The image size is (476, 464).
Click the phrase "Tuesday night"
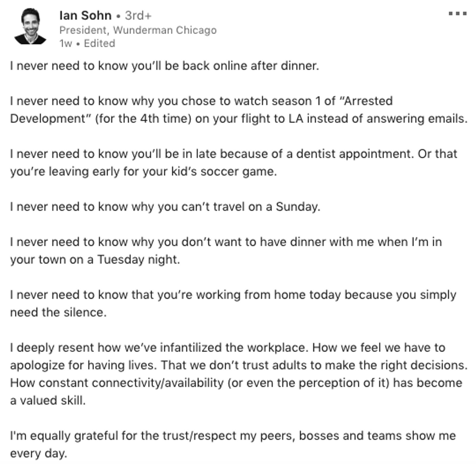click(x=138, y=260)
